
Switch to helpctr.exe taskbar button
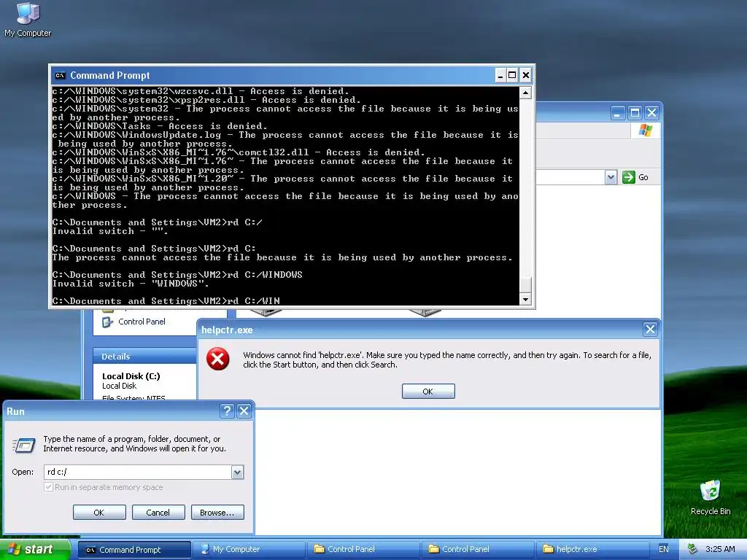coord(592,550)
